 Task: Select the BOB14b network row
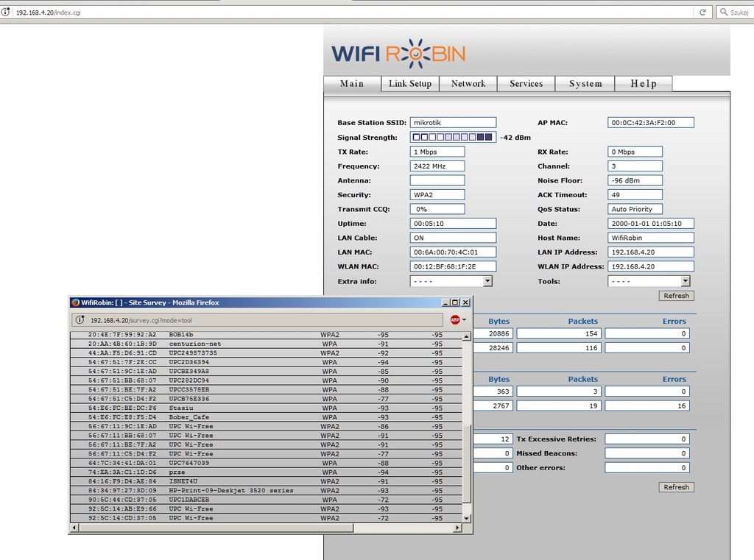pyautogui.click(x=267, y=335)
